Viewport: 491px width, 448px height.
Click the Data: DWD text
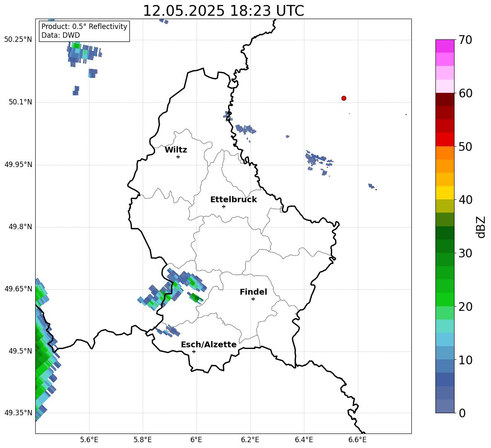(x=61, y=35)
